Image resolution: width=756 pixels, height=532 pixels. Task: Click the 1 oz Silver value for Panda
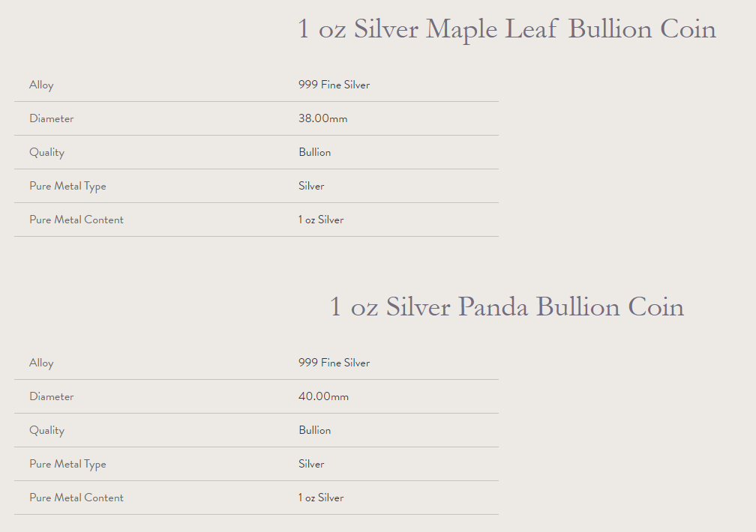[321, 498]
